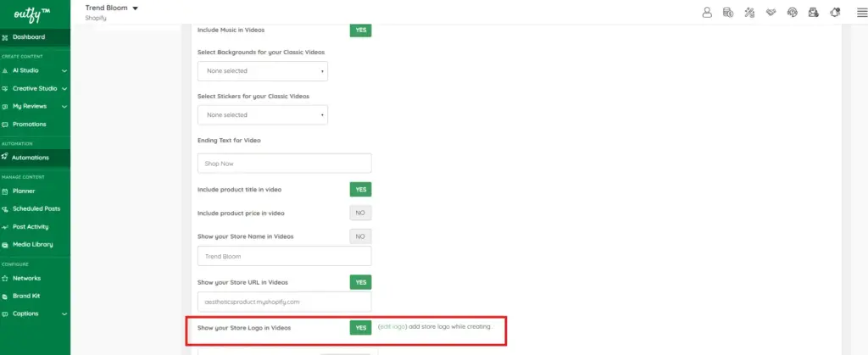Open the Trend Bloom store selector dropdown
The image size is (868, 355).
pyautogui.click(x=111, y=8)
